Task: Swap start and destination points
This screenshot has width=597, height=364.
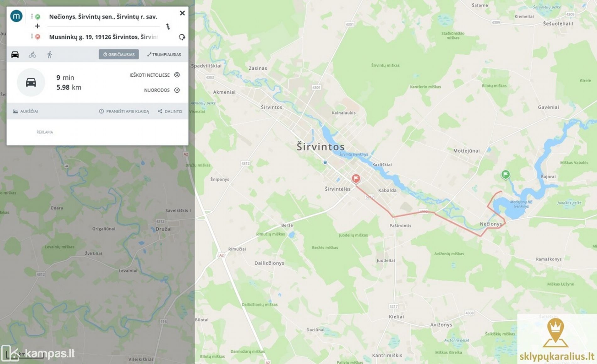Action: pyautogui.click(x=168, y=27)
